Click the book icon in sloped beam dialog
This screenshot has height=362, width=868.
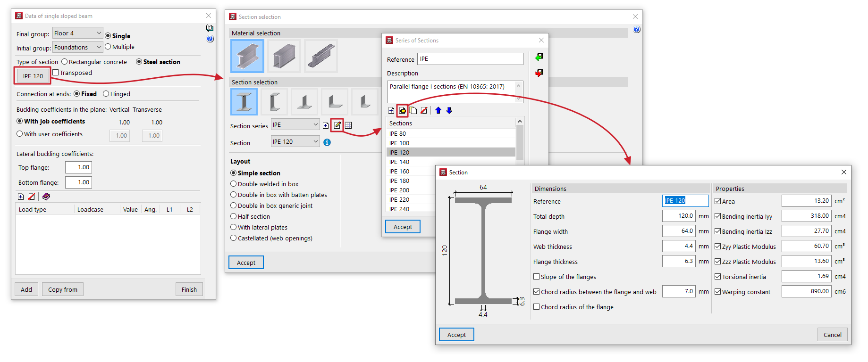pyautogui.click(x=210, y=28)
